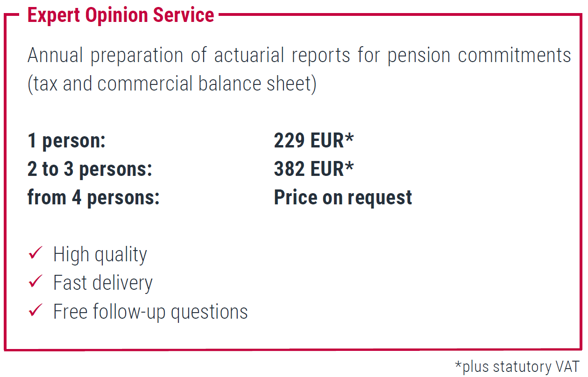
Task: Click the 382 EUR price
Action: [309, 169]
